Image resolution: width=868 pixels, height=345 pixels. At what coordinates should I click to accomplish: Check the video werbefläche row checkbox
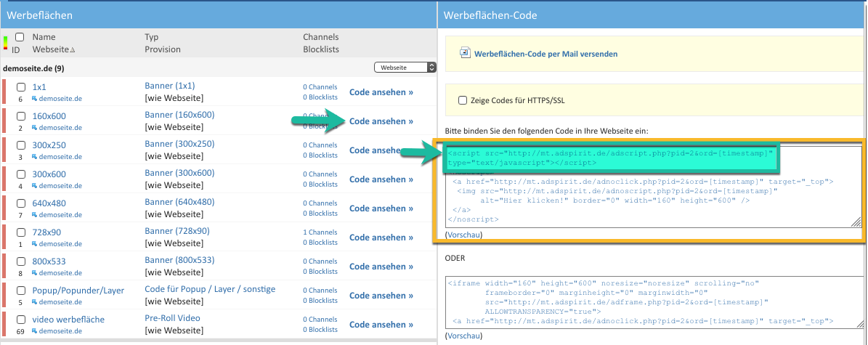tap(21, 320)
